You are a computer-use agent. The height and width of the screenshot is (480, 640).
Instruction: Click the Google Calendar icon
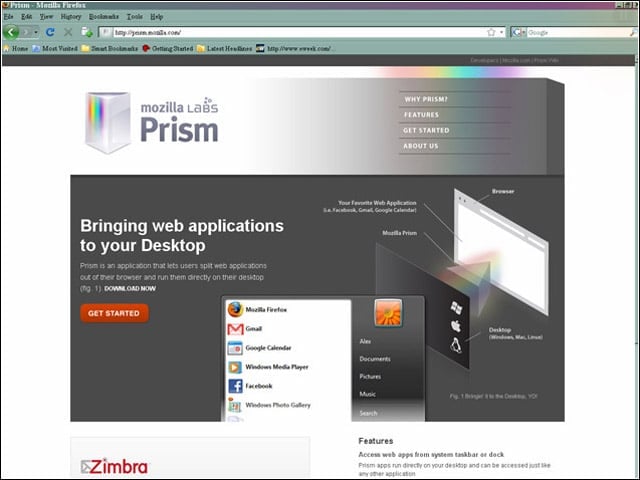[235, 348]
